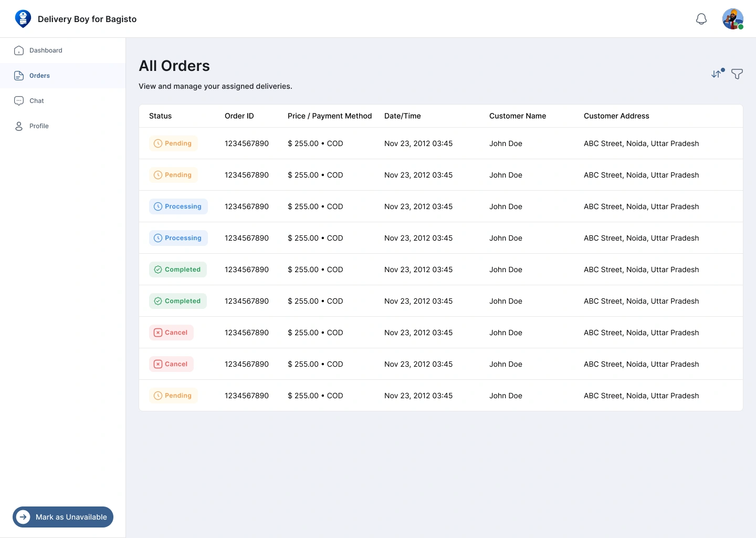
Task: Click the Delivery Boy for Bagisto logo icon
Action: 23,19
